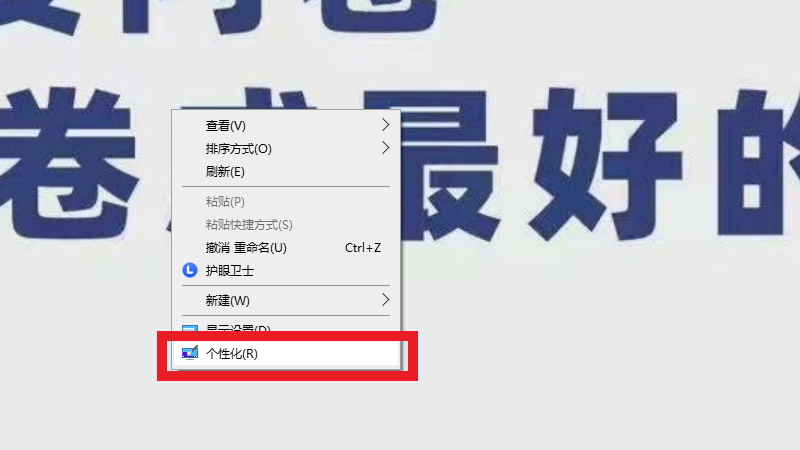Image resolution: width=800 pixels, height=450 pixels.
Task: Expand the arrow beside 查看(V)
Action: pos(385,124)
